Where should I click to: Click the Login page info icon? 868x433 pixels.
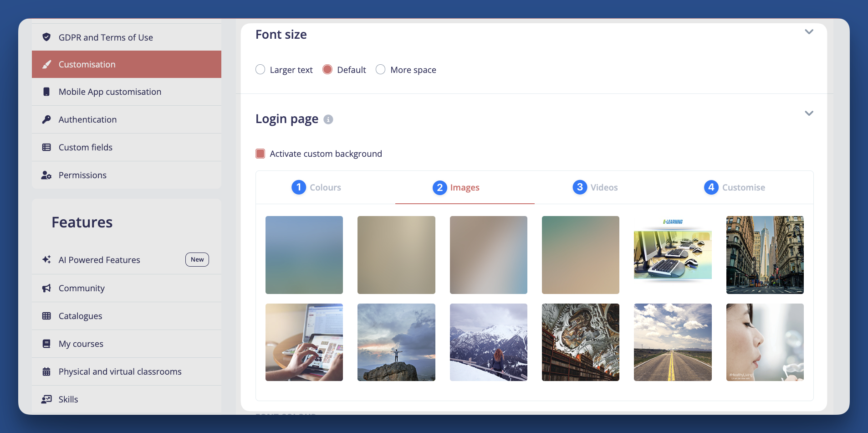[328, 119]
